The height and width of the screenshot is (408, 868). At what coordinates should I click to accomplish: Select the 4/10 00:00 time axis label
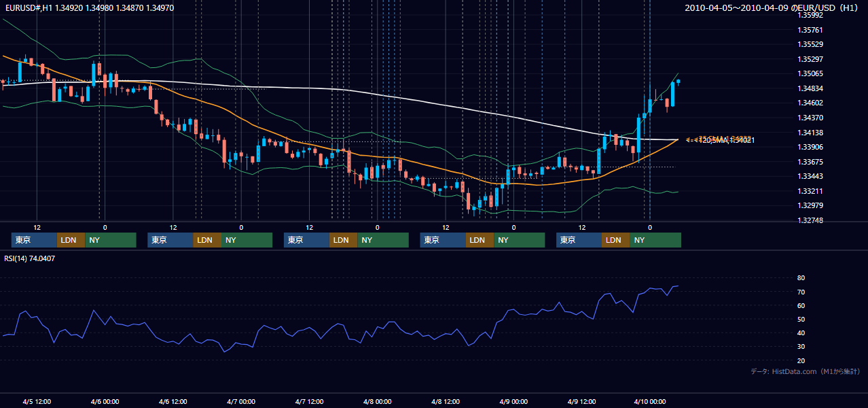[x=649, y=401]
